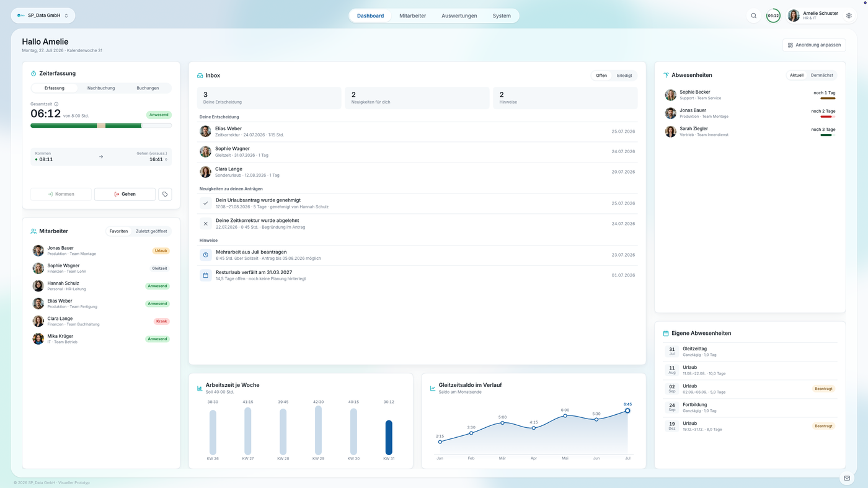Click the 06:12 circular timer indicator
The height and width of the screenshot is (488, 868).
(x=773, y=16)
